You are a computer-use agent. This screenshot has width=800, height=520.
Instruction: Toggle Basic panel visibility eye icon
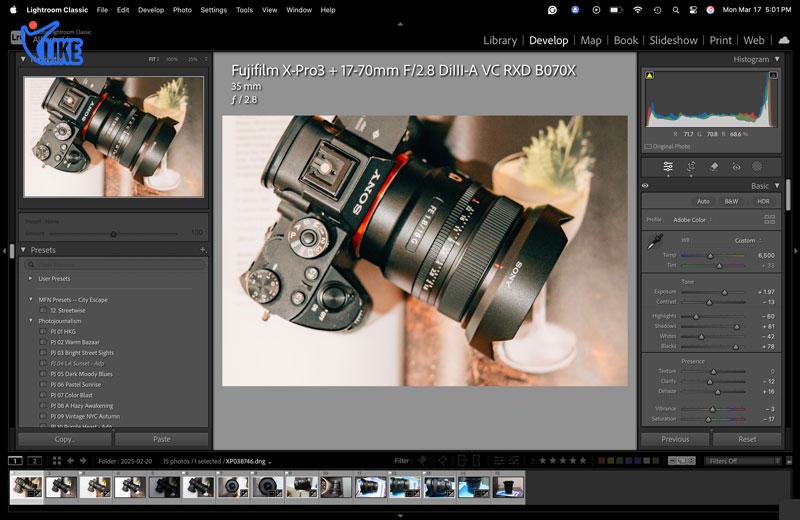(645, 186)
